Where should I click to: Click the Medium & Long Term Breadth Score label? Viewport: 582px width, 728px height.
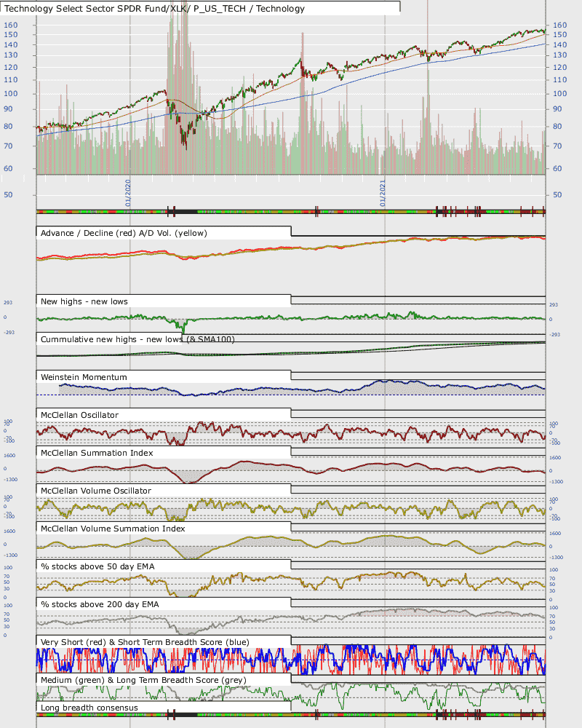[x=143, y=680]
